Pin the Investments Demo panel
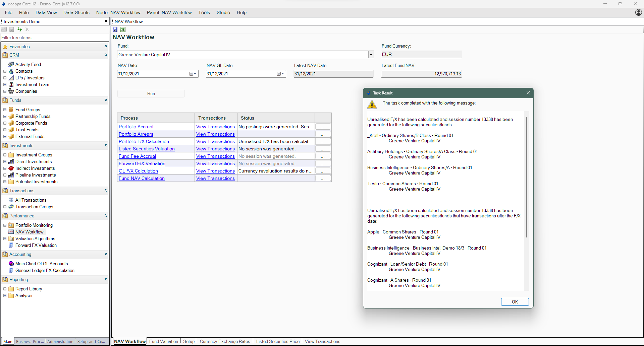Image resolution: width=644 pixels, height=346 pixels. click(x=106, y=21)
